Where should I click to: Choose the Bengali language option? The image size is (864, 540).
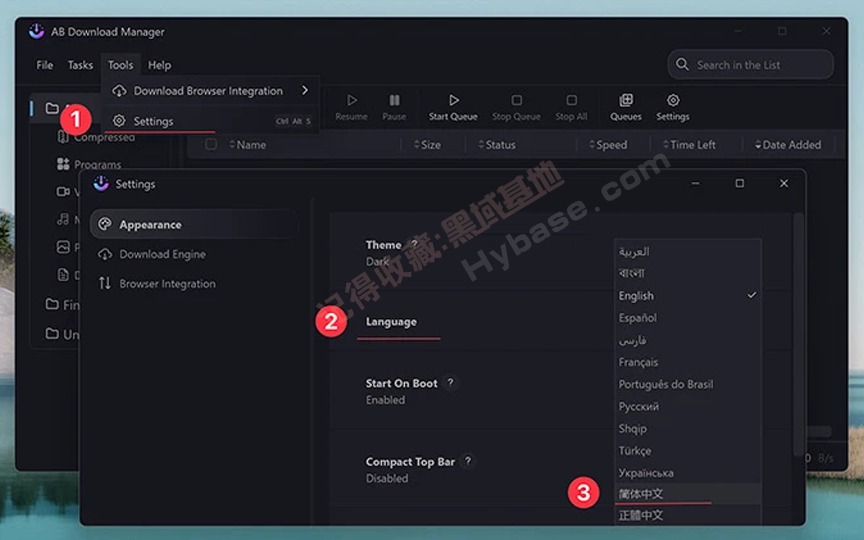click(688, 274)
